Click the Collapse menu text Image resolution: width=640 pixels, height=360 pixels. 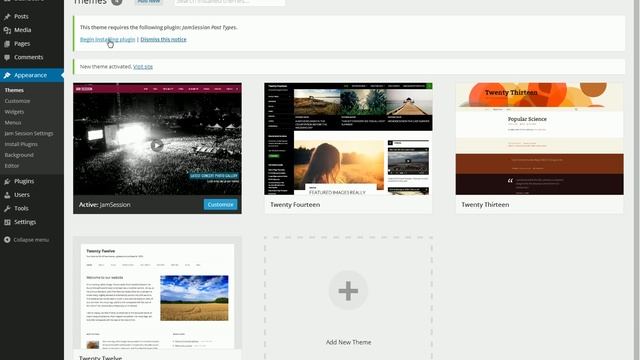31,240
